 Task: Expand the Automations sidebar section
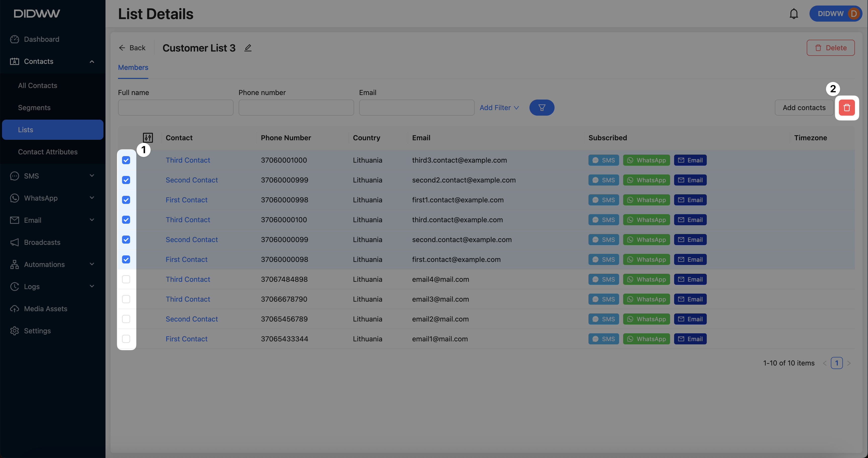tap(52, 264)
